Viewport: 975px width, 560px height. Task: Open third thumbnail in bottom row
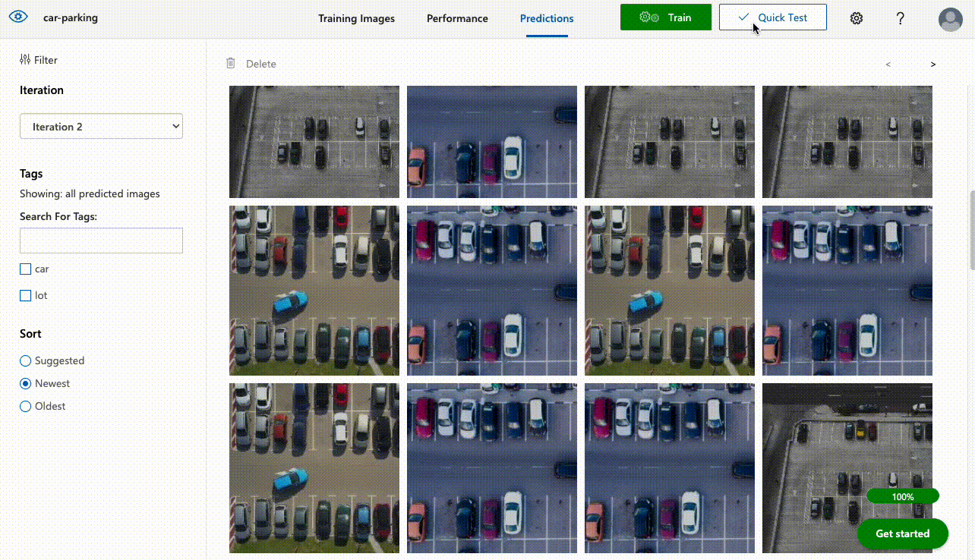[670, 468]
